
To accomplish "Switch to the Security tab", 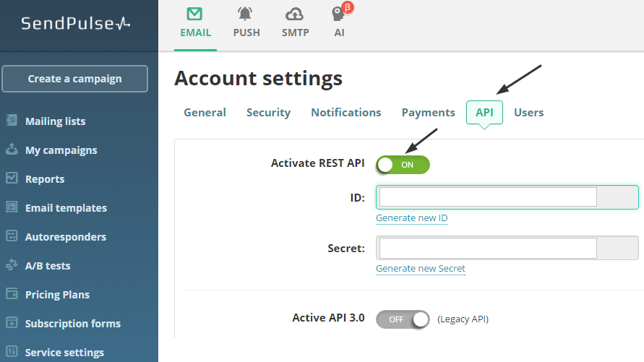I will pos(268,113).
